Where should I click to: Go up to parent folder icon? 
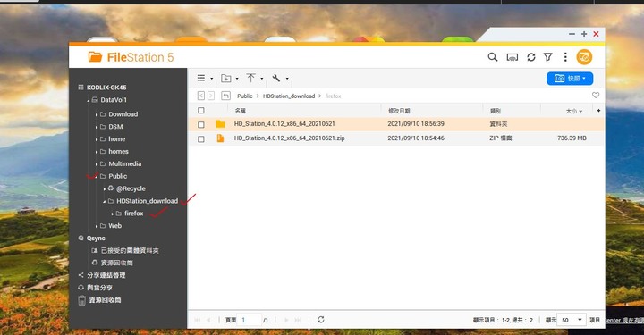point(225,96)
